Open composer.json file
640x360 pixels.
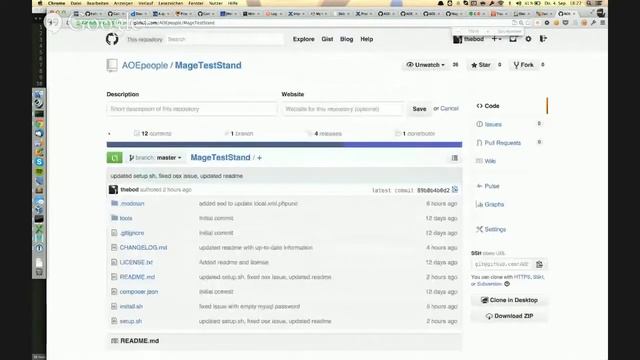coord(139,292)
